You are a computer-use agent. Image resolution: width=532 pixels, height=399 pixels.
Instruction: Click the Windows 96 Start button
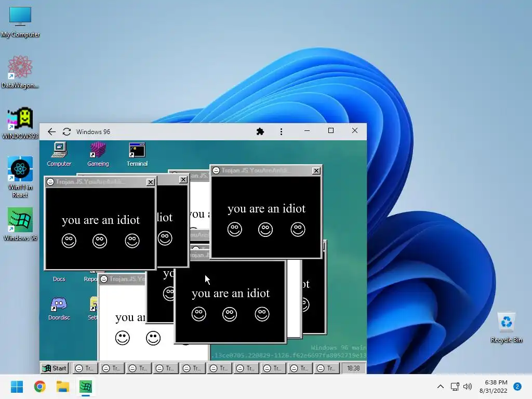(55, 368)
